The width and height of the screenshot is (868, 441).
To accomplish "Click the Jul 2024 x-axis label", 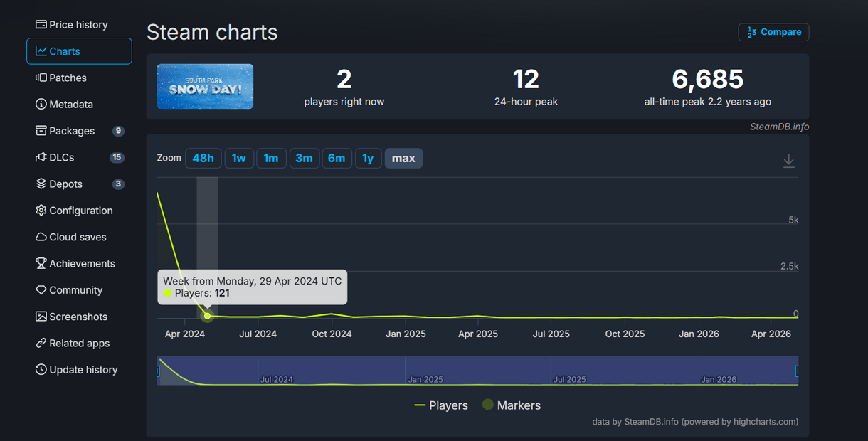I will pos(258,334).
